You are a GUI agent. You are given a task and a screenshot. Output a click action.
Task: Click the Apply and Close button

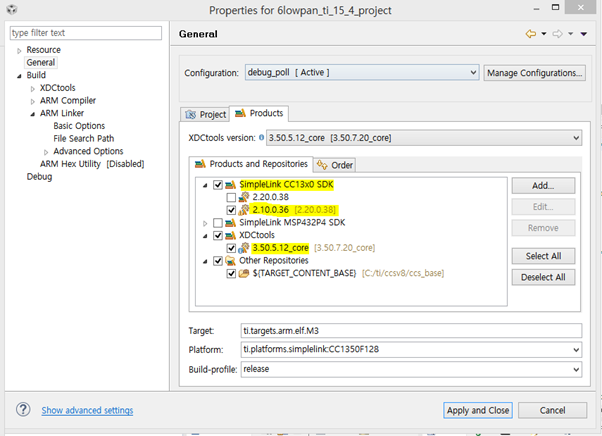[x=478, y=410]
